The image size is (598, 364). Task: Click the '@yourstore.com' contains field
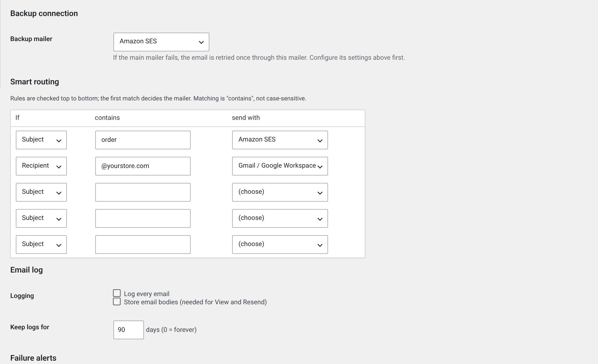(143, 166)
